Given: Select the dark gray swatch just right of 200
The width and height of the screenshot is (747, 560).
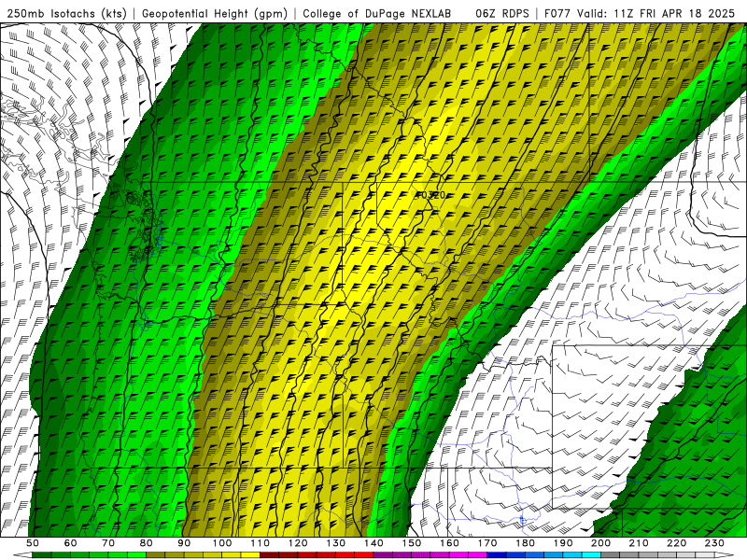Looking at the screenshot, I should click(x=611, y=555).
